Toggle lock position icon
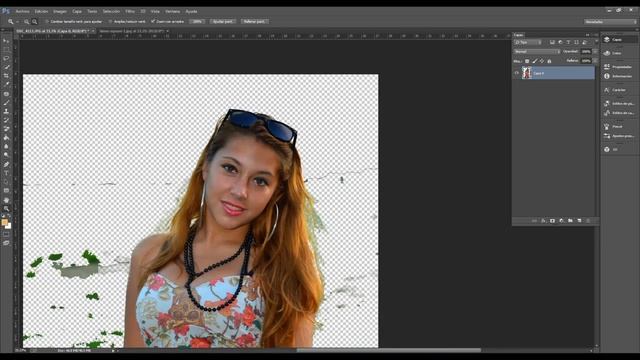 [x=542, y=61]
